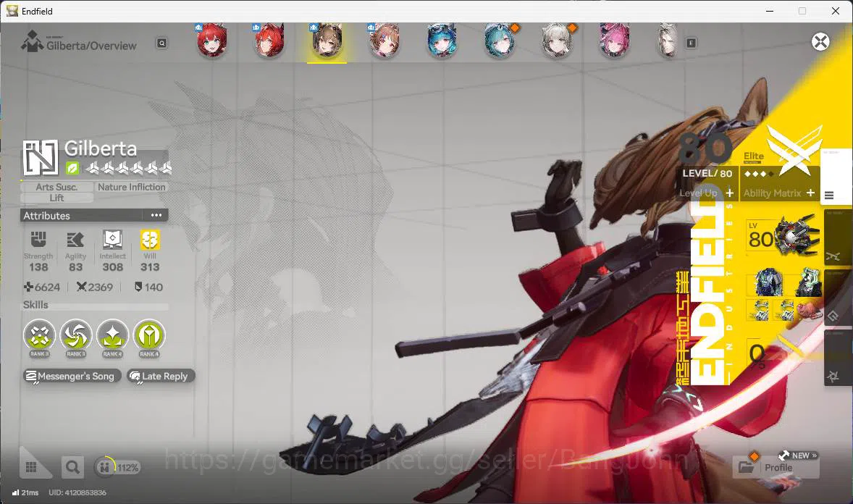Viewport: 853px width, 504px height.
Task: Open the LV 80 weapon slot
Action: tap(782, 235)
